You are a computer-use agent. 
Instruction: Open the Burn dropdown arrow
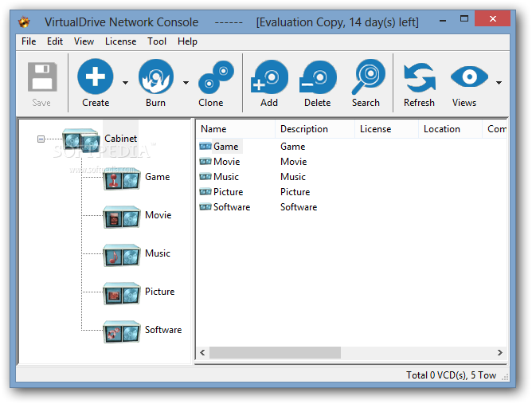click(186, 83)
